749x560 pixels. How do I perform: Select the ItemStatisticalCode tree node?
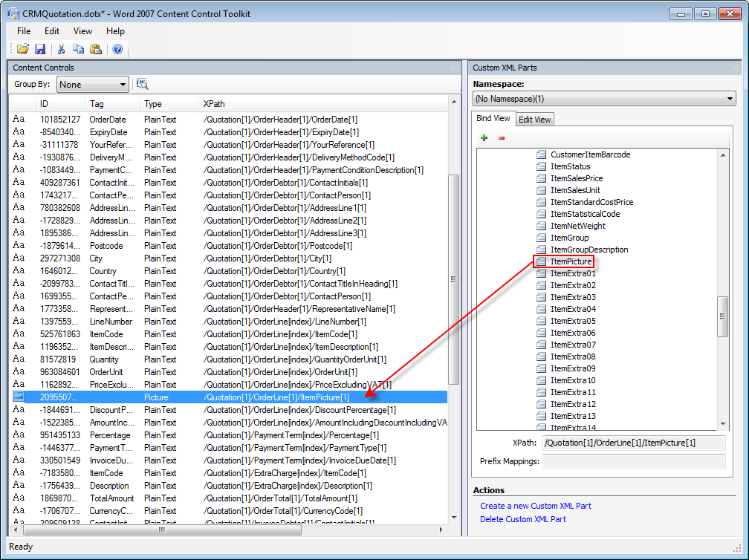coord(586,214)
